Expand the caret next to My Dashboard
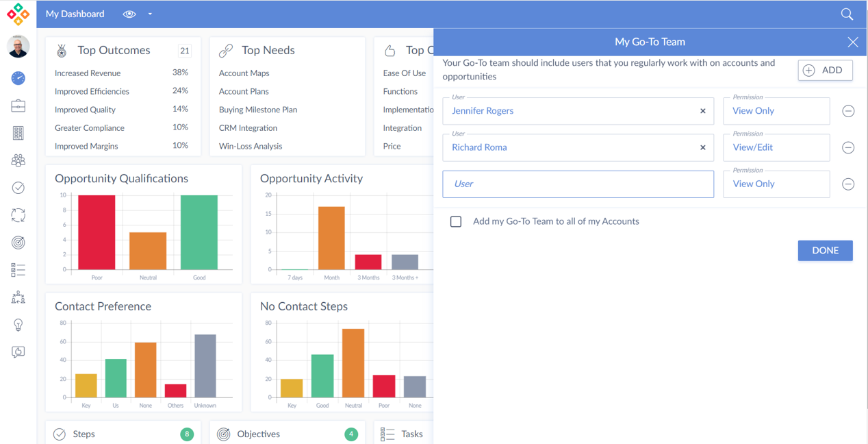Screen dimensions: 868x444 tap(150, 14)
